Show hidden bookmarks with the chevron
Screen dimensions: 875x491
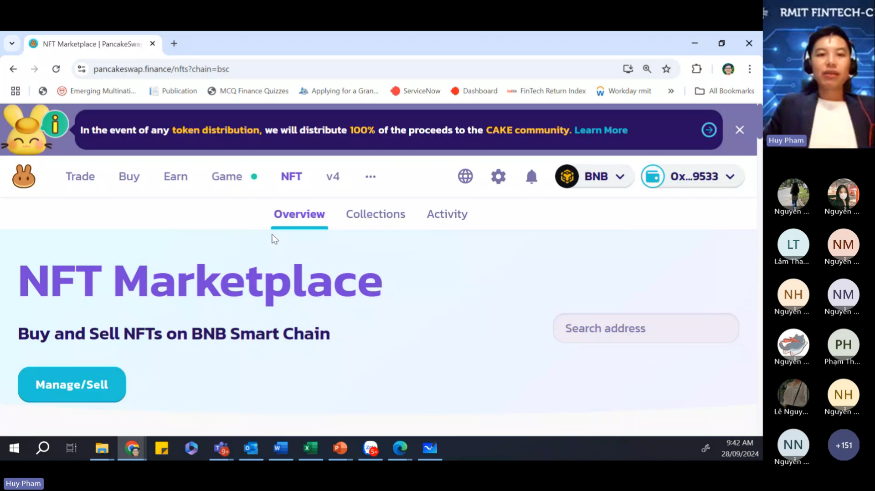click(x=671, y=91)
